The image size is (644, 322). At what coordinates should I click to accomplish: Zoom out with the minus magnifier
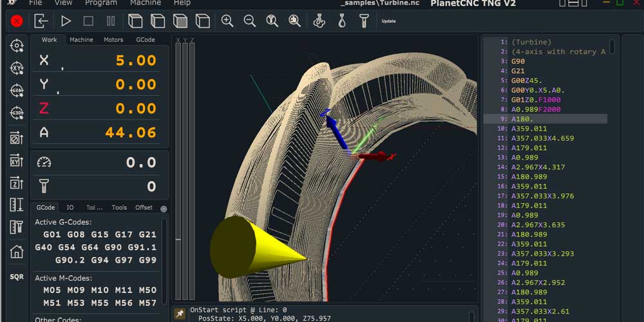click(x=250, y=21)
